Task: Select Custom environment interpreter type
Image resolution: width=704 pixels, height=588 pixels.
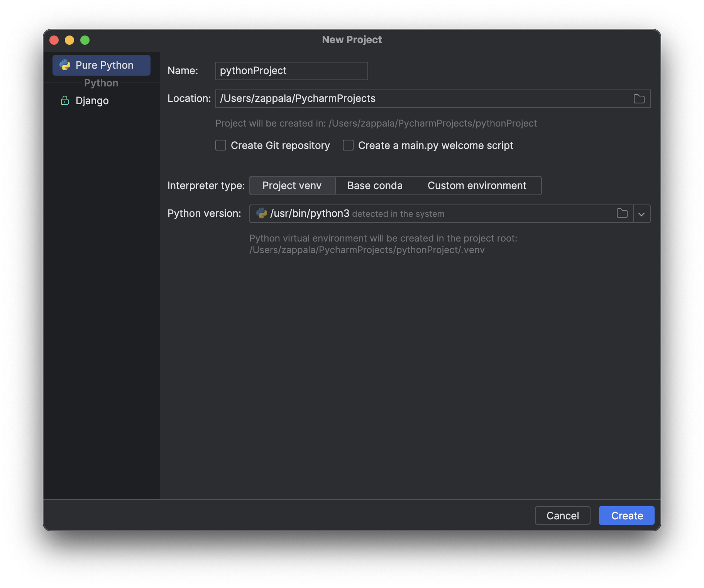Action: coord(477,186)
